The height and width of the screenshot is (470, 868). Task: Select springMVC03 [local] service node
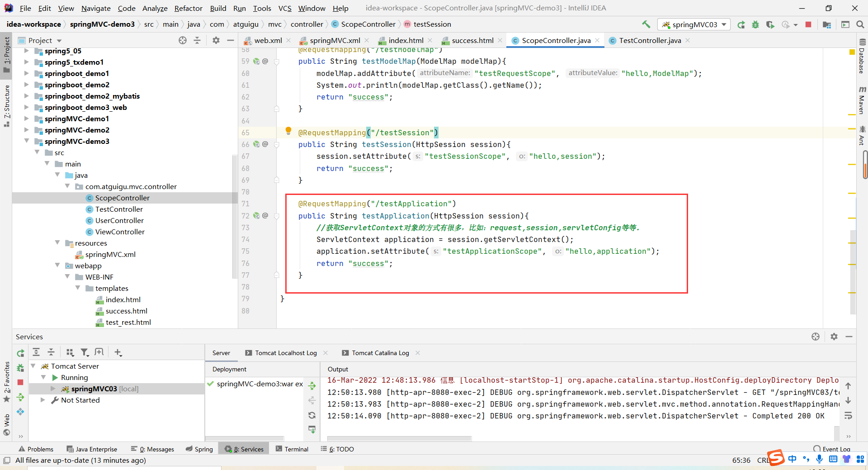(x=105, y=389)
